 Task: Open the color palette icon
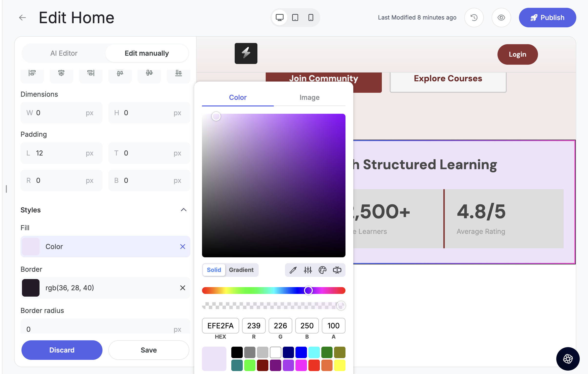point(322,270)
